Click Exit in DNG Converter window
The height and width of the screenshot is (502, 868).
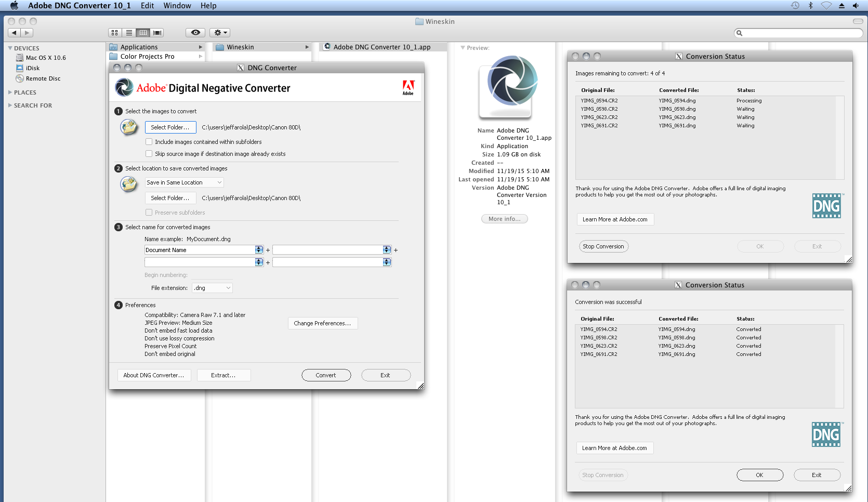[x=385, y=375]
